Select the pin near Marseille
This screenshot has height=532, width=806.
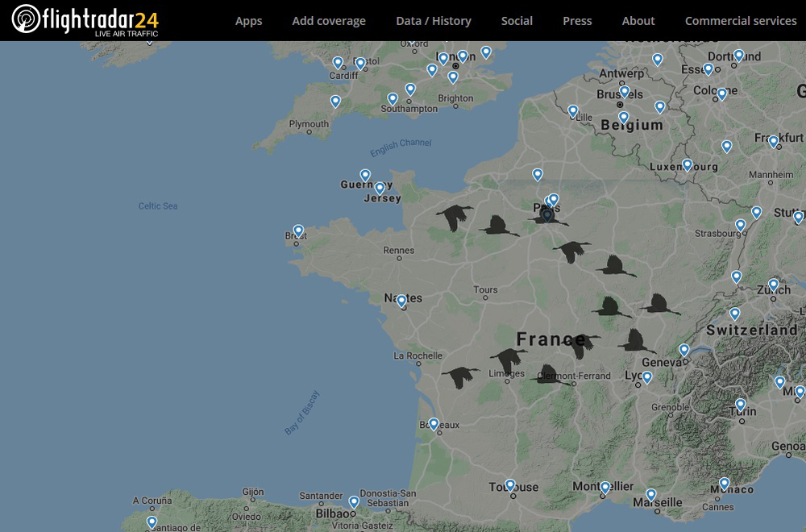point(650,494)
